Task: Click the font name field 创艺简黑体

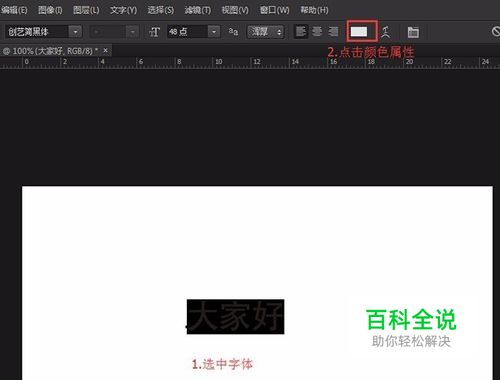Action: pos(37,32)
